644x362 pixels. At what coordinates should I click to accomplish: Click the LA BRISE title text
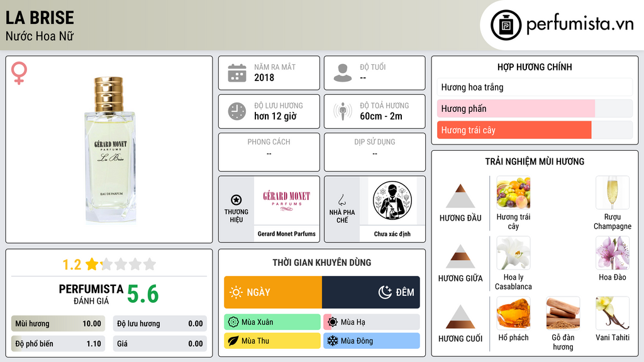(x=40, y=18)
